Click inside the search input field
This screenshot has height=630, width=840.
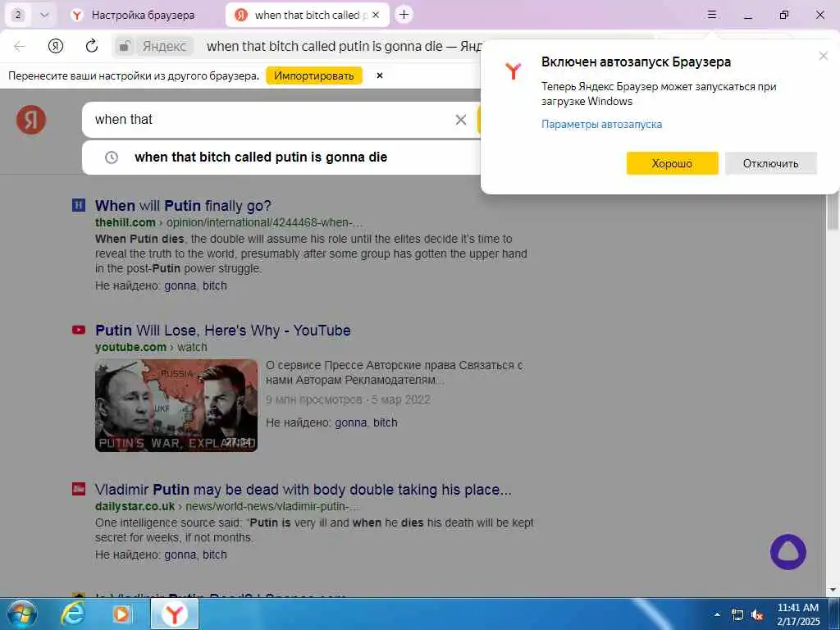[268, 120]
